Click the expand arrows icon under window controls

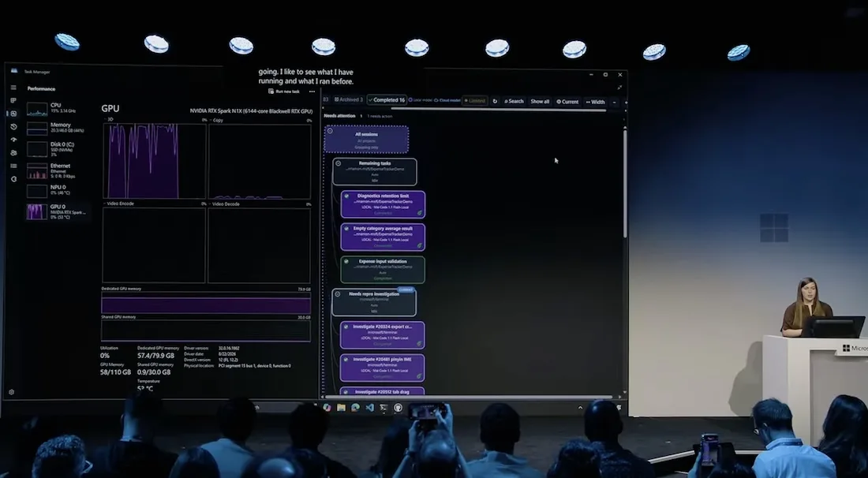(619, 88)
